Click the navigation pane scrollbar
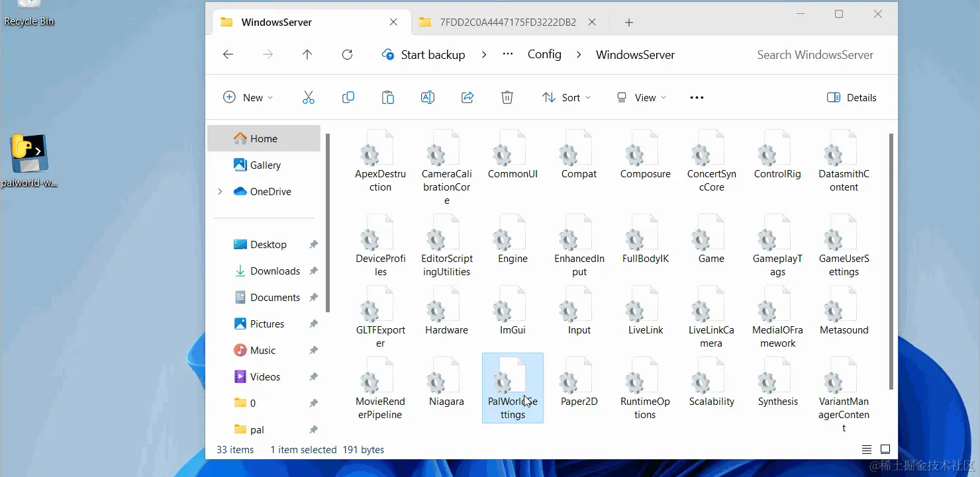The width and height of the screenshot is (980, 477). 327,222
